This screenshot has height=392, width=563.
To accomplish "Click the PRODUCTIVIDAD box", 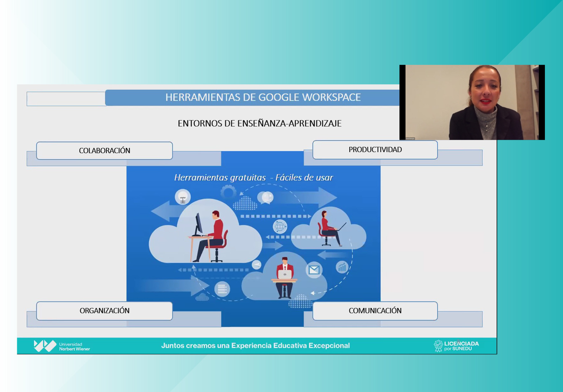I will click(x=375, y=150).
